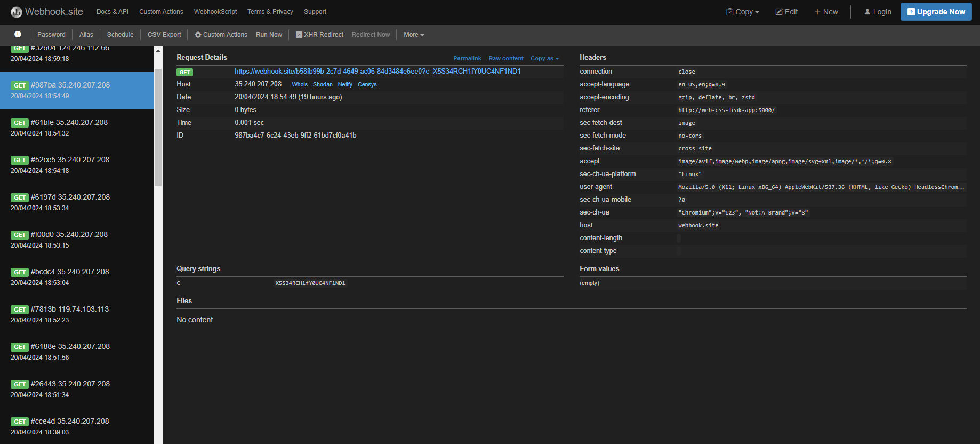The width and height of the screenshot is (980, 444).
Task: Expand the Copy as dropdown
Action: click(544, 58)
